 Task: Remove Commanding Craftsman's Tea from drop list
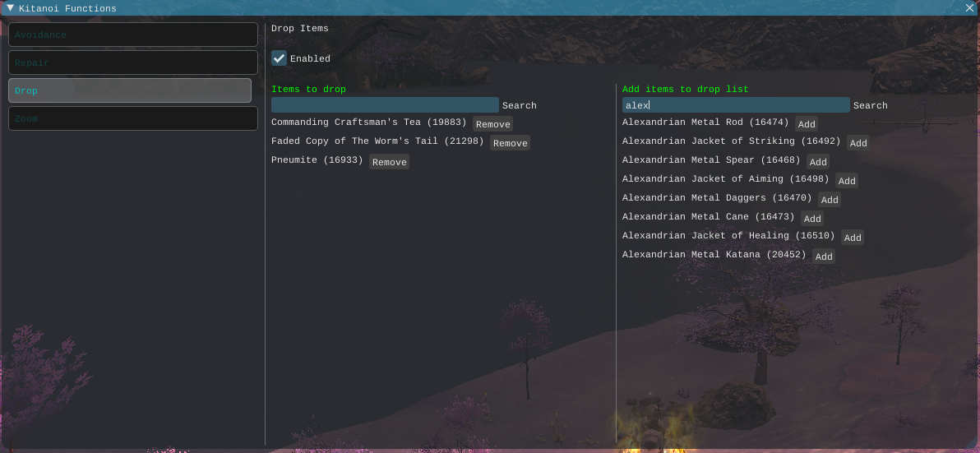492,124
